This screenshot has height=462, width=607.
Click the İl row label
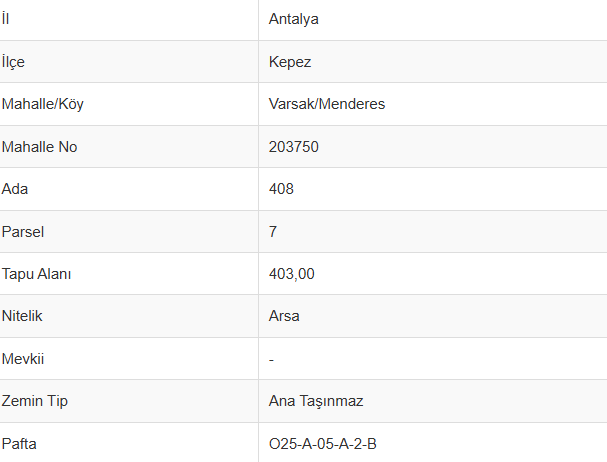pyautogui.click(x=6, y=19)
